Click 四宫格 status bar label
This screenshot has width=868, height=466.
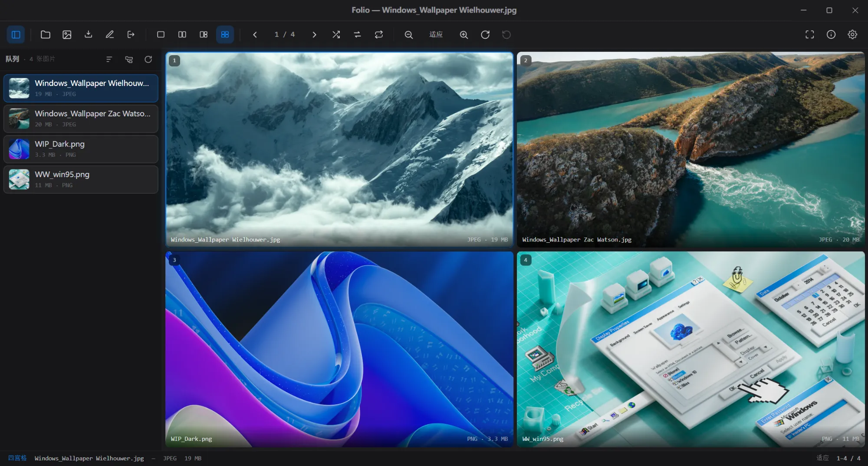coord(17,458)
